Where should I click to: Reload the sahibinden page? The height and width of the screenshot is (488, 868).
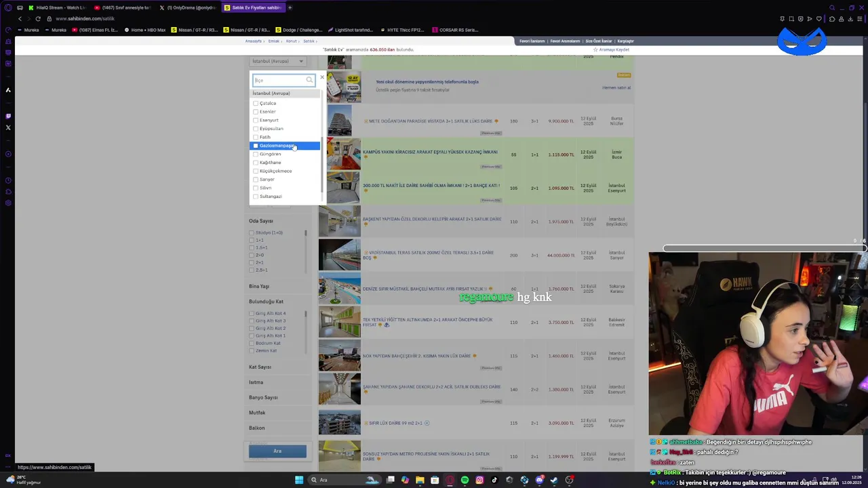pyautogui.click(x=38, y=19)
